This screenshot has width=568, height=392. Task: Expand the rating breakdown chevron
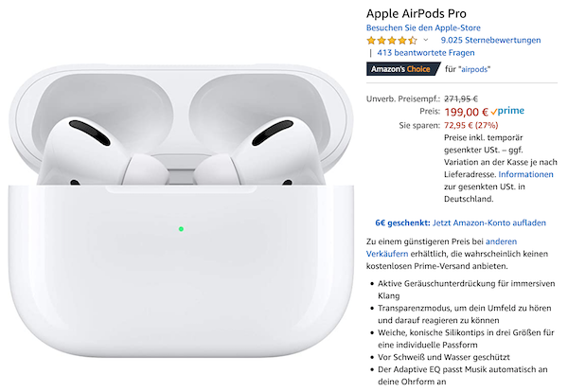click(x=426, y=40)
